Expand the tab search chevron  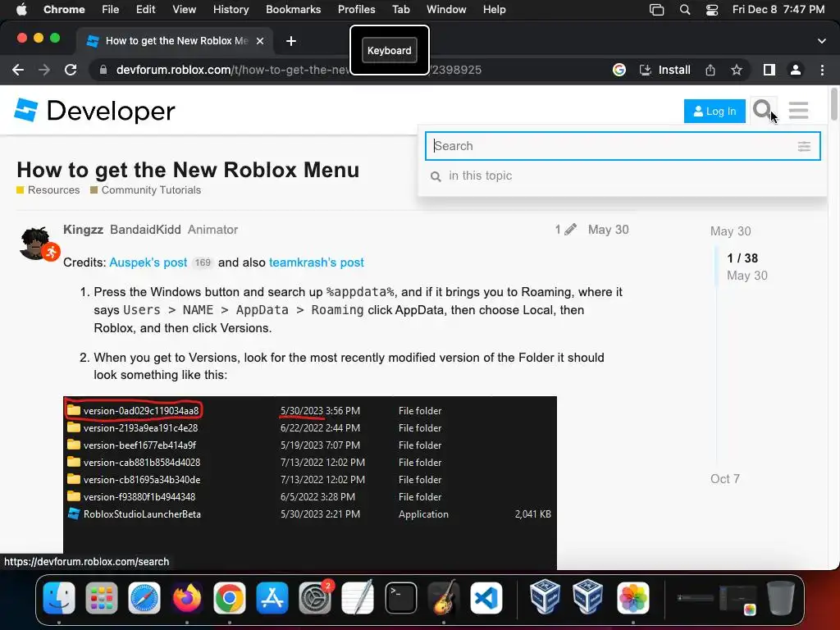[x=822, y=41]
